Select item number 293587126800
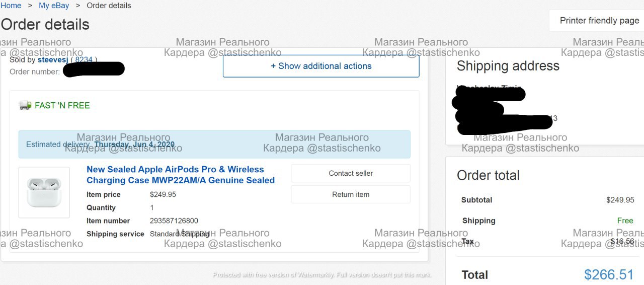 coord(174,221)
